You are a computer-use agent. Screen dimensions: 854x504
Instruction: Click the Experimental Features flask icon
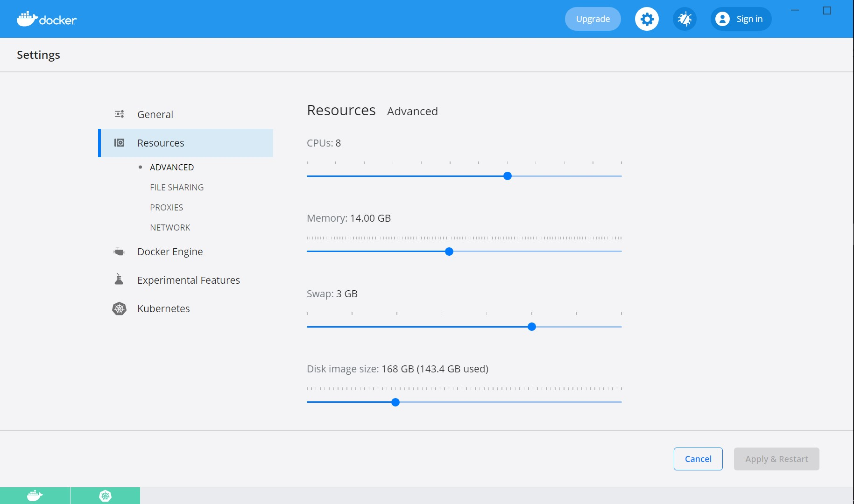pos(119,280)
